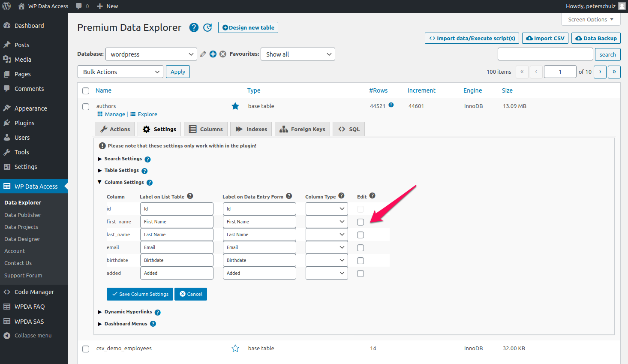Switch to the Indexes tab
Image resolution: width=628 pixels, height=364 pixels.
[x=251, y=129]
